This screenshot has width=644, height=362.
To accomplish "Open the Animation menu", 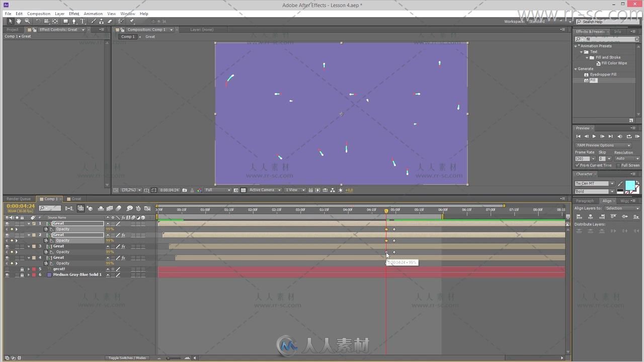I will (93, 14).
